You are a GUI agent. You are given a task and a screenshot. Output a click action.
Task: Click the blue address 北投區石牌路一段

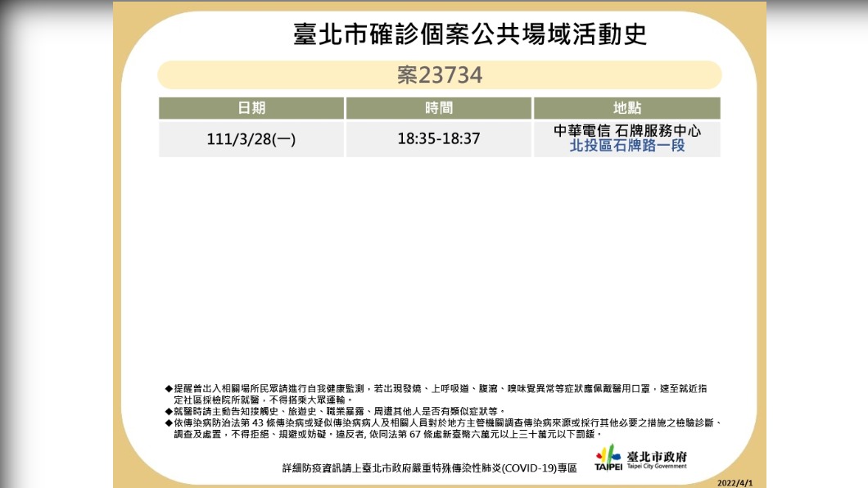pyautogui.click(x=627, y=146)
